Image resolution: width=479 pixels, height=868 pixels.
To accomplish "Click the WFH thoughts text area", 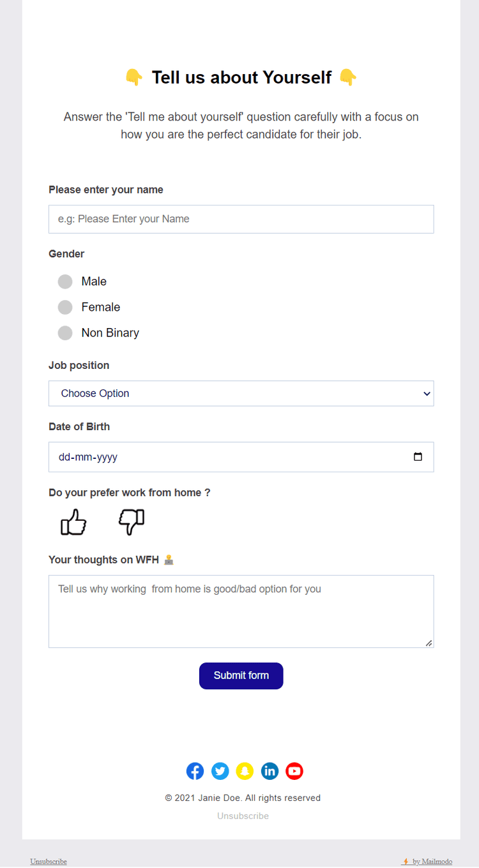I will 241,610.
